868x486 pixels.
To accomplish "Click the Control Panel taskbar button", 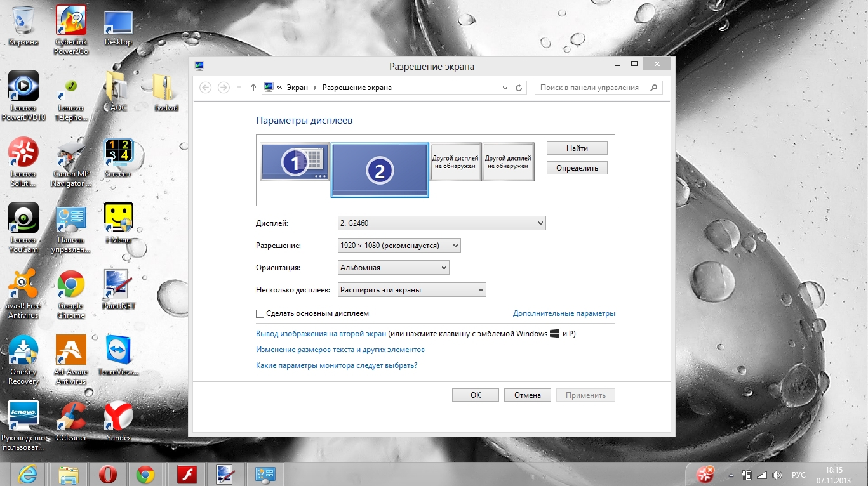I will (264, 475).
